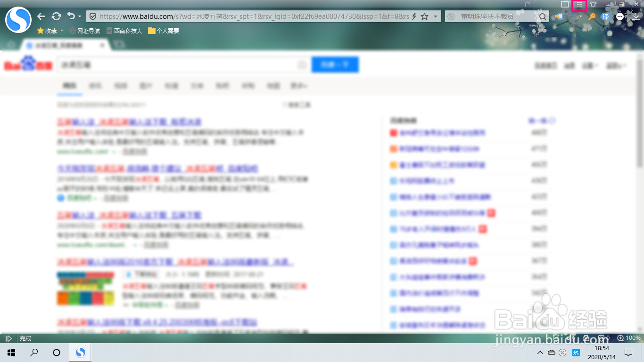This screenshot has height=362, width=644.
Task: Open the 100% zoom level control
Action: click(x=629, y=338)
